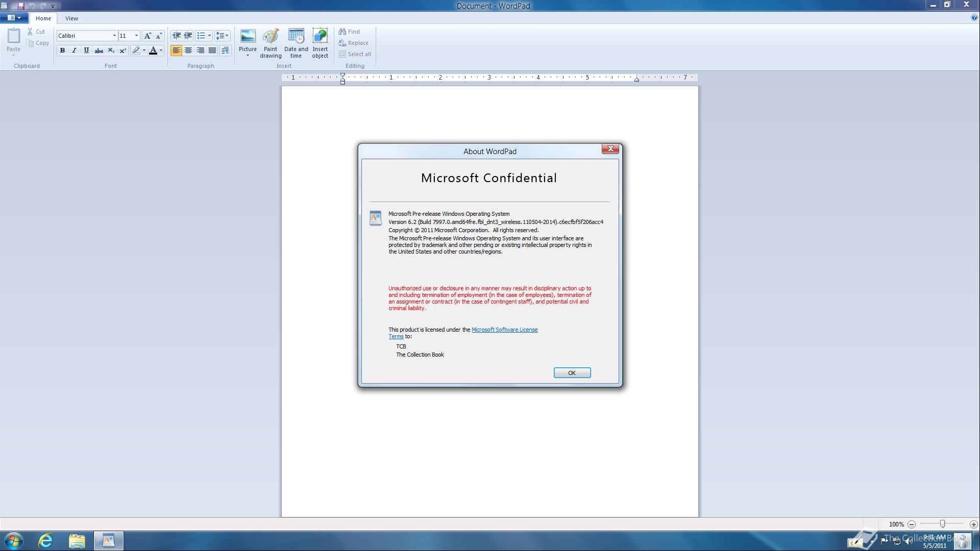Viewport: 980px width, 551px height.
Task: Open the font size 11 dropdown
Action: (136, 36)
